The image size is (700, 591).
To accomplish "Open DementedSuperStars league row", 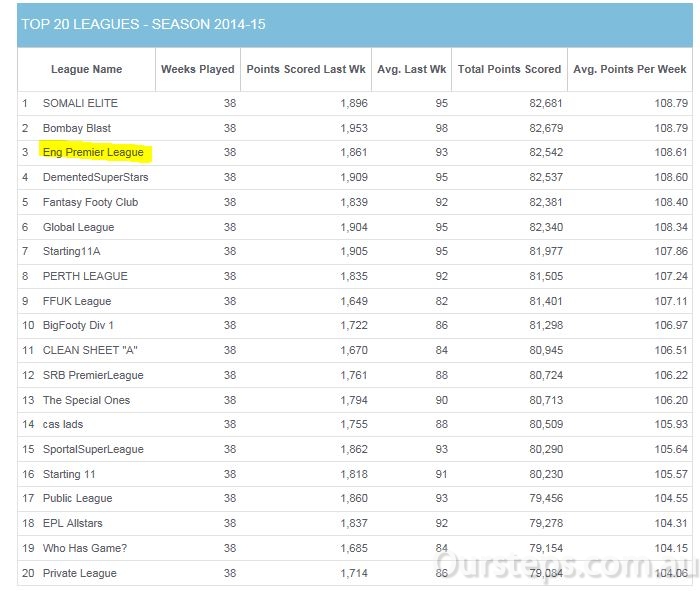I will click(96, 177).
